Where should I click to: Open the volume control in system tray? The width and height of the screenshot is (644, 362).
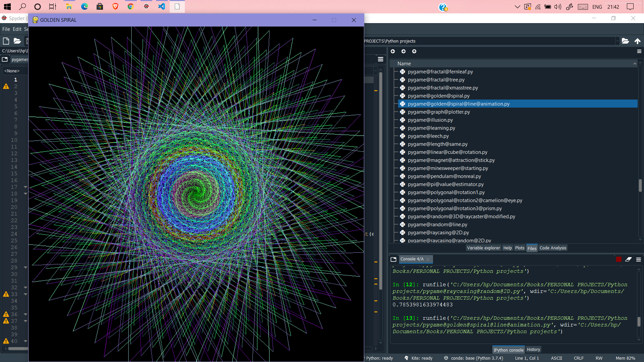(557, 7)
